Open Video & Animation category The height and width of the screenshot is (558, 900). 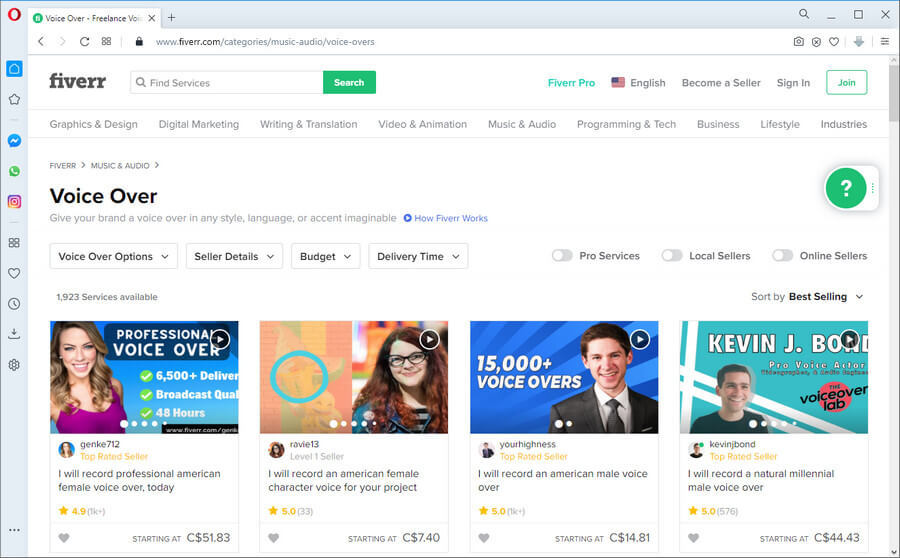422,124
